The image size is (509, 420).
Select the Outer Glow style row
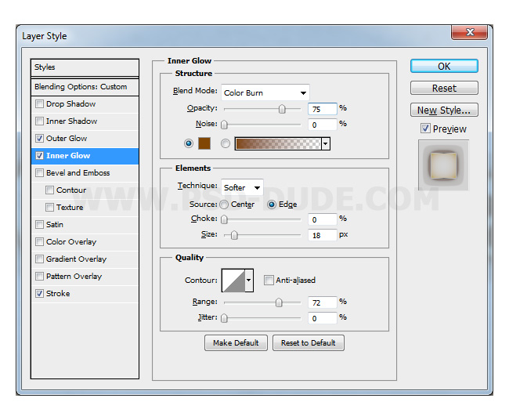point(85,139)
